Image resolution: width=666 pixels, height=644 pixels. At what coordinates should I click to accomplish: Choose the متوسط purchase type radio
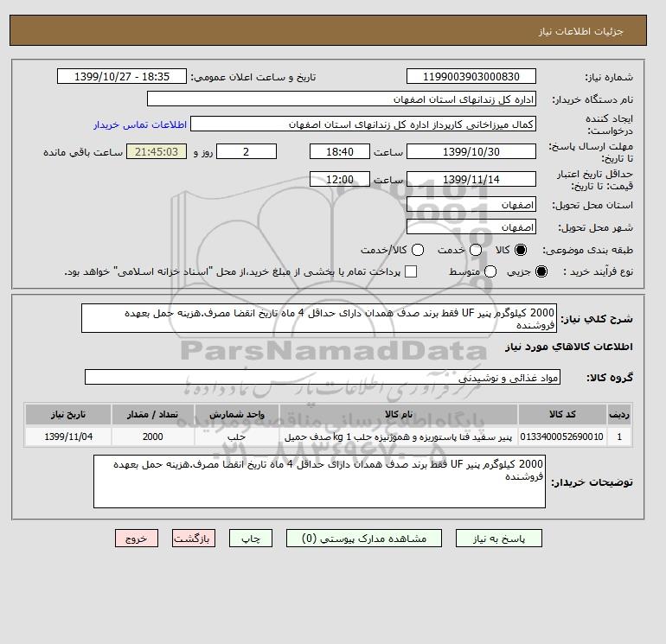tap(490, 271)
